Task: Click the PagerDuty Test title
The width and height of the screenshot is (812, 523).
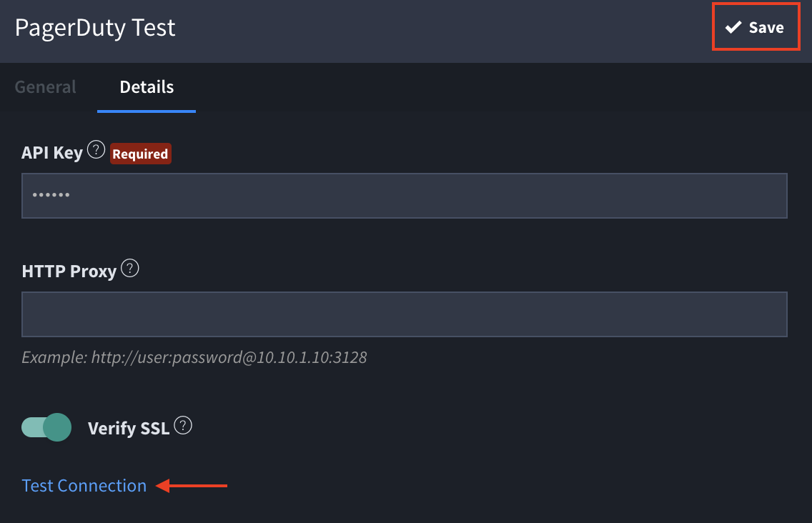Action: click(95, 28)
